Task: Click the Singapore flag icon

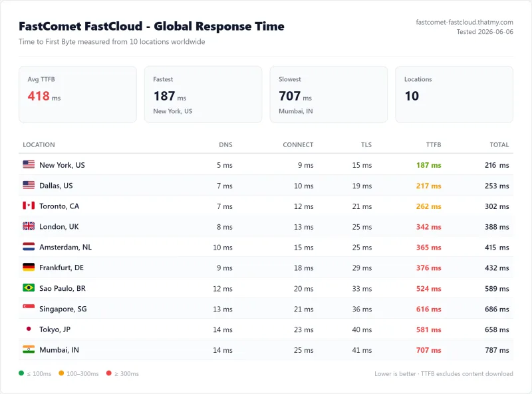Action: (x=29, y=308)
